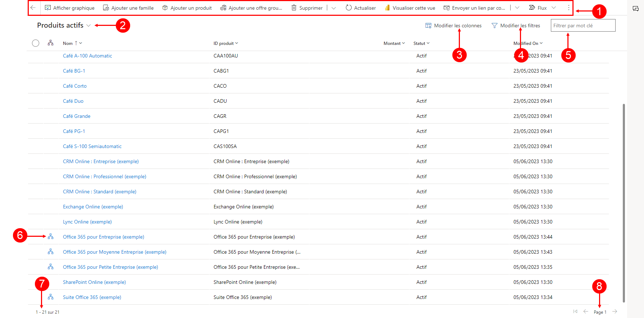Open Office 365 pour Entreprise link
The image size is (644, 318).
click(104, 237)
